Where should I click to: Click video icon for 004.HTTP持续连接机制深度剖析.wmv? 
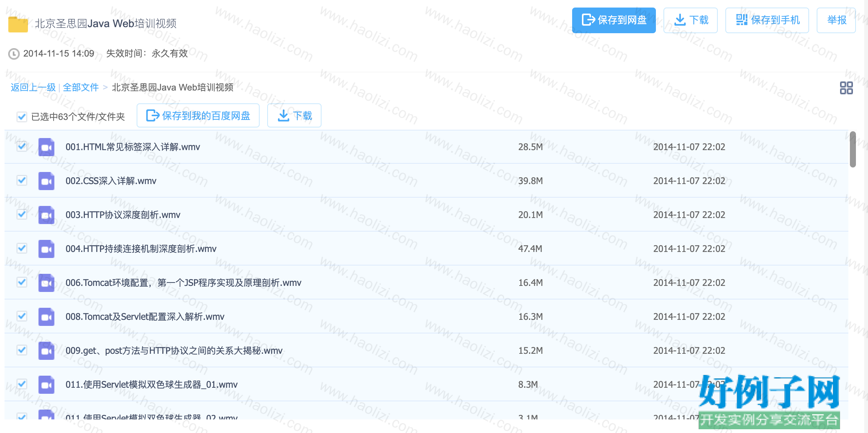46,249
